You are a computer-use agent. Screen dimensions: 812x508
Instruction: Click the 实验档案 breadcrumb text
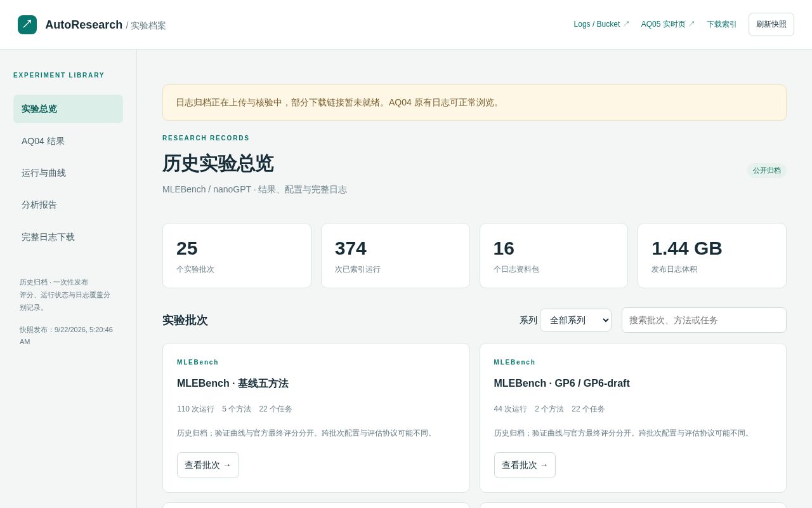point(148,25)
